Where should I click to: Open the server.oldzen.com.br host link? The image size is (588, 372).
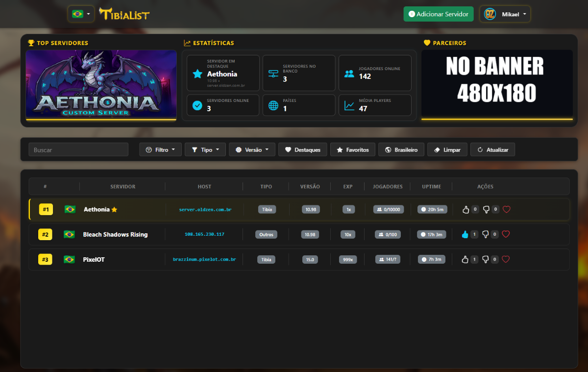click(205, 210)
